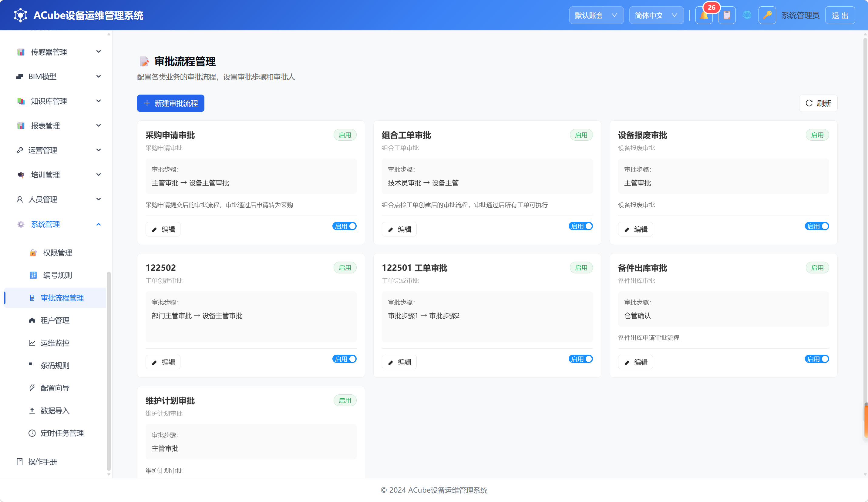Click the 配置向导 lightning icon
This screenshot has width=868, height=502.
(32, 388)
